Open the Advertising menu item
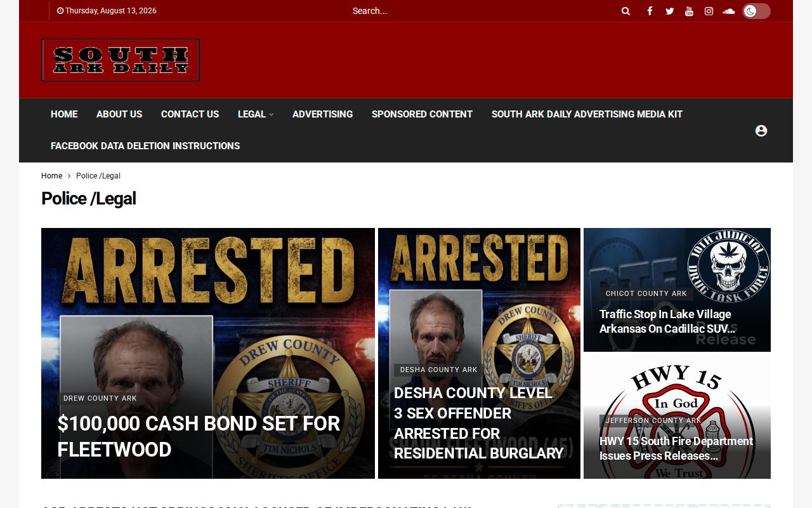The width and height of the screenshot is (812, 508). 322,114
